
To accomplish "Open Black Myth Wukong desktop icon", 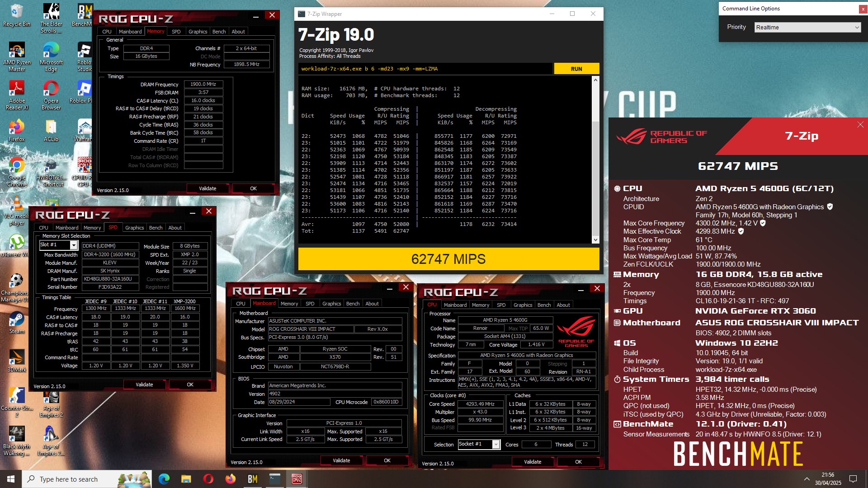I will tap(17, 441).
